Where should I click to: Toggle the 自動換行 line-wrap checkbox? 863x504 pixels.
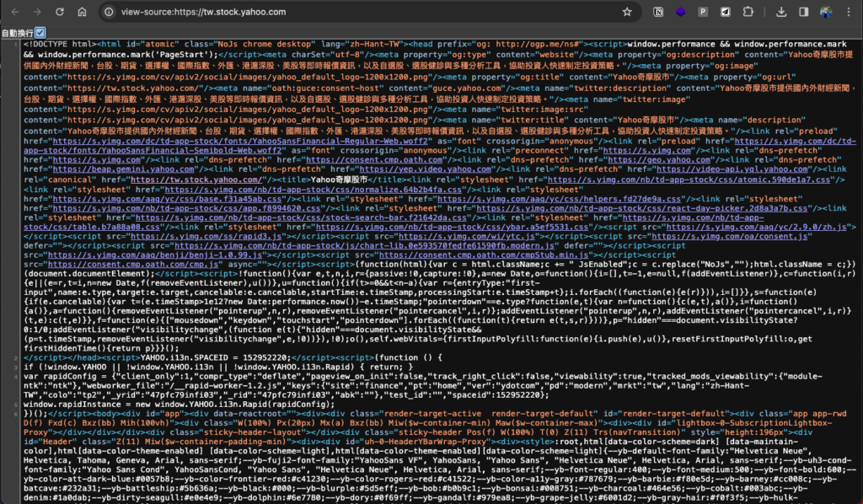pos(40,33)
